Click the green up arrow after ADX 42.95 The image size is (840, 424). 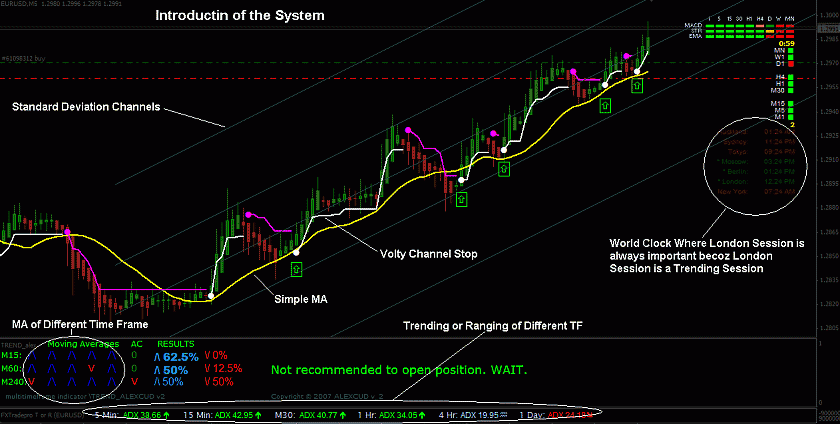(x=258, y=414)
